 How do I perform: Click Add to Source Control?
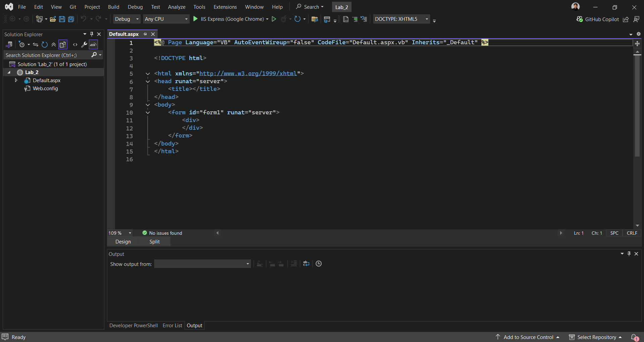tap(528, 337)
